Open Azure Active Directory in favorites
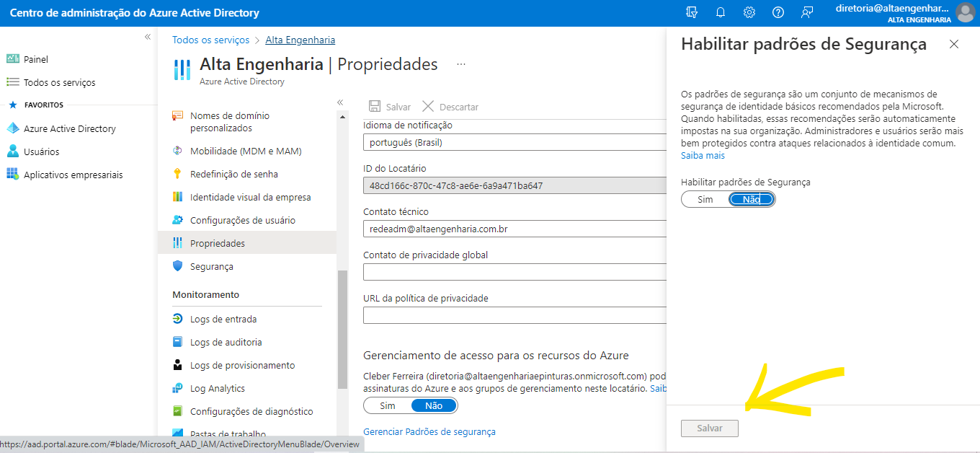This screenshot has height=453, width=980. [69, 128]
